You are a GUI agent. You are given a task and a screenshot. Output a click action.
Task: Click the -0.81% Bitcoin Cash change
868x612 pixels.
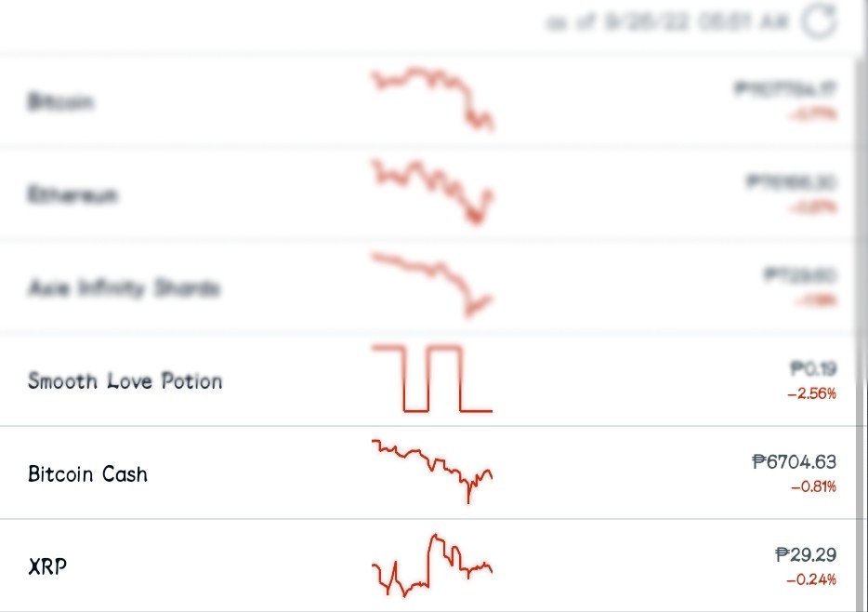click(814, 486)
